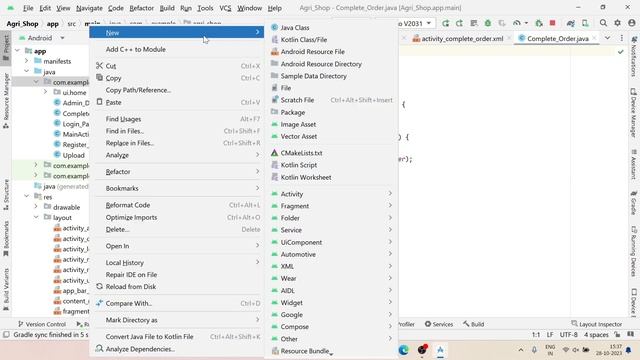Expand the Activity submenu arrow
The width and height of the screenshot is (640, 360).
pyautogui.click(x=390, y=193)
